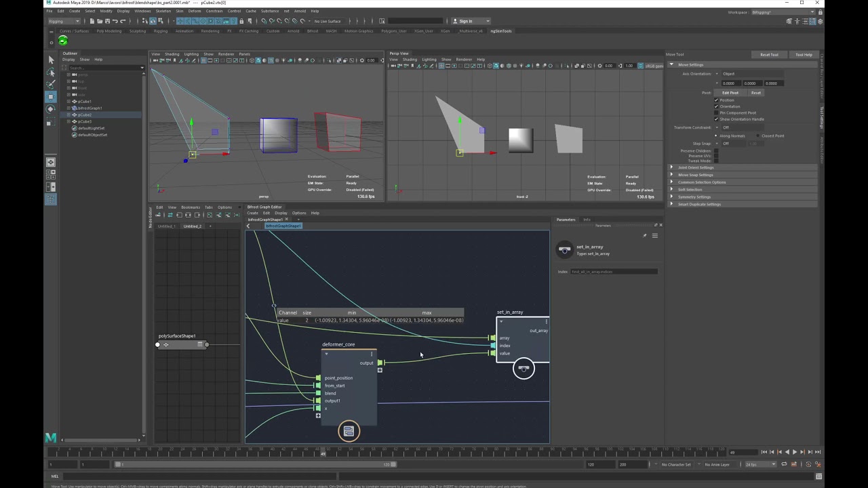Select the Closest Point radio button

point(758,136)
